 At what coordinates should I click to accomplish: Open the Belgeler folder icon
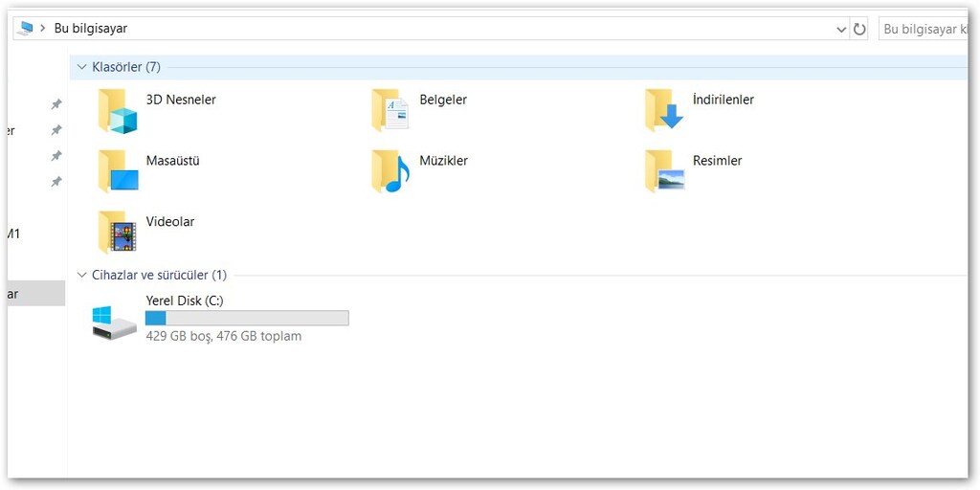point(390,110)
